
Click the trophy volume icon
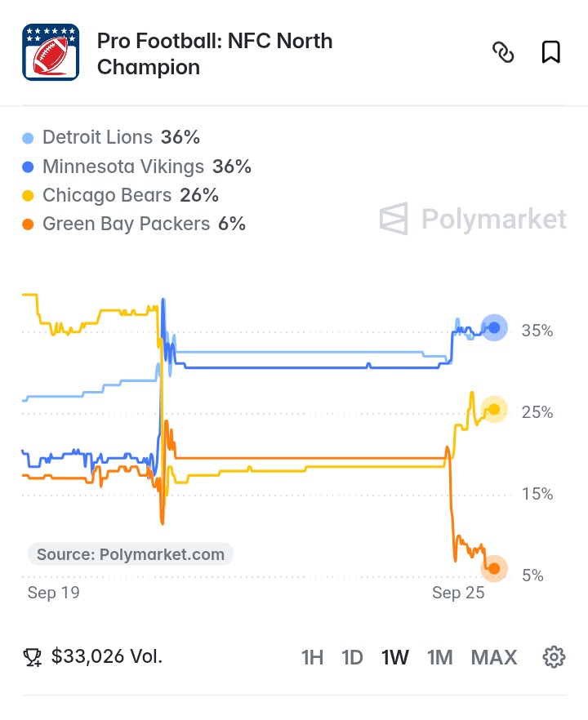pos(32,657)
